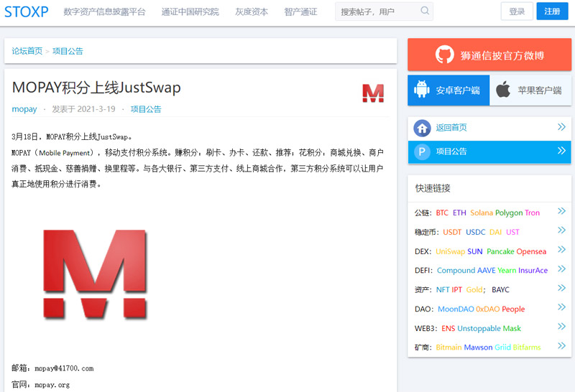Expand the DEFI row double arrow
575x392 pixels.
561,269
